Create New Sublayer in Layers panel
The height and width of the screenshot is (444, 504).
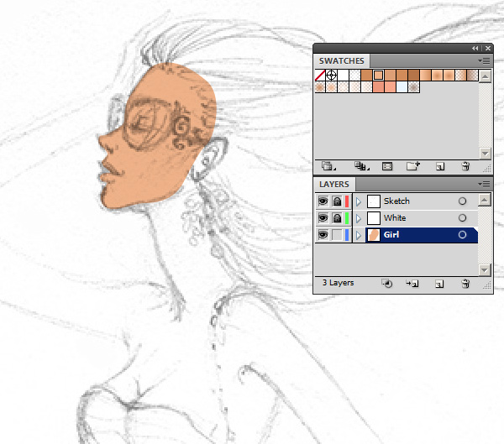point(412,284)
